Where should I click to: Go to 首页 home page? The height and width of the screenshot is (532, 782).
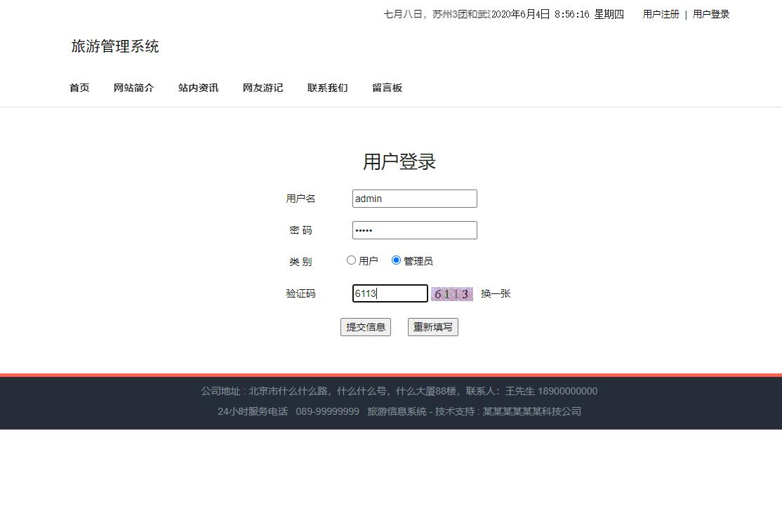[79, 87]
